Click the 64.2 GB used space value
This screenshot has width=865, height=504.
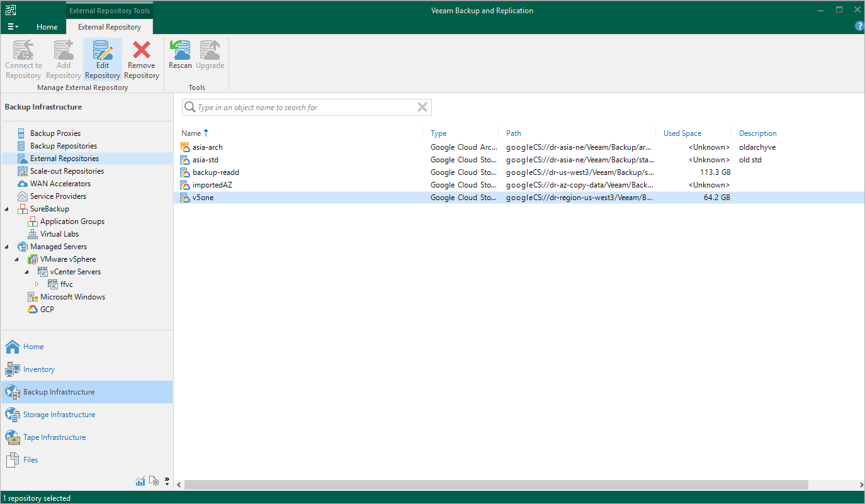(716, 198)
